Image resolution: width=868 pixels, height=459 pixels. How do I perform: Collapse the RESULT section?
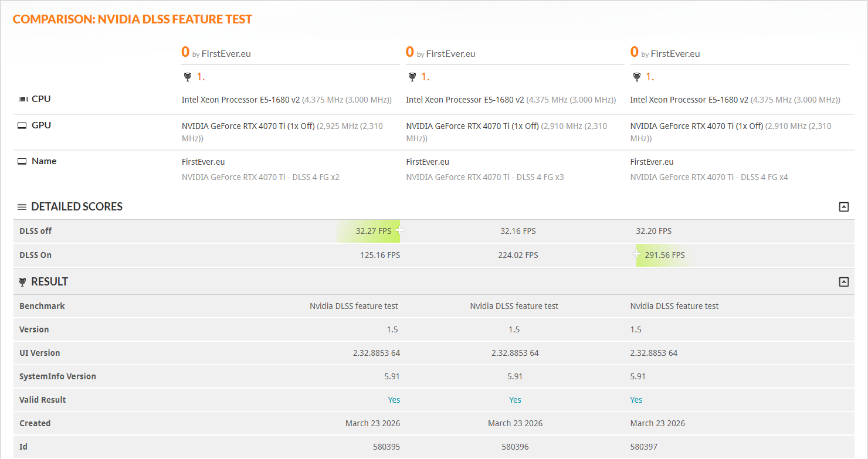point(843,281)
